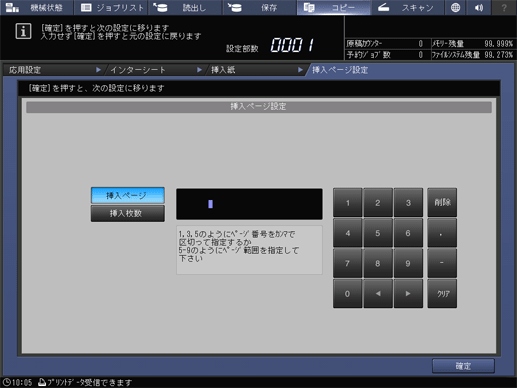This screenshot has width=517, height=388.
Task: Click the 予約ジョブ数 reserved job count
Action: [x=385, y=55]
